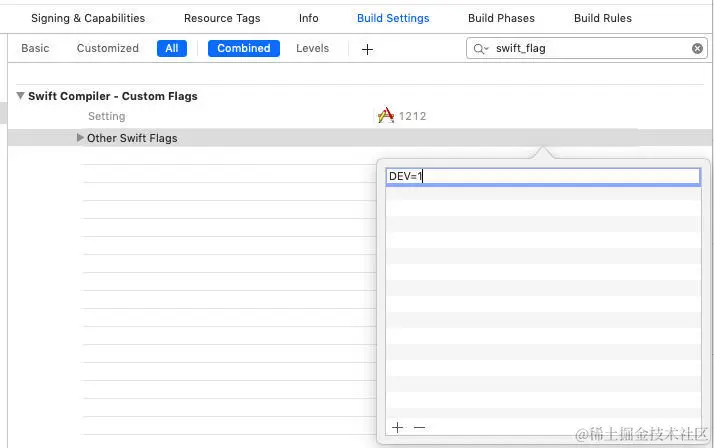
Task: Select the Other Swift Flags setting
Action: coord(132,138)
